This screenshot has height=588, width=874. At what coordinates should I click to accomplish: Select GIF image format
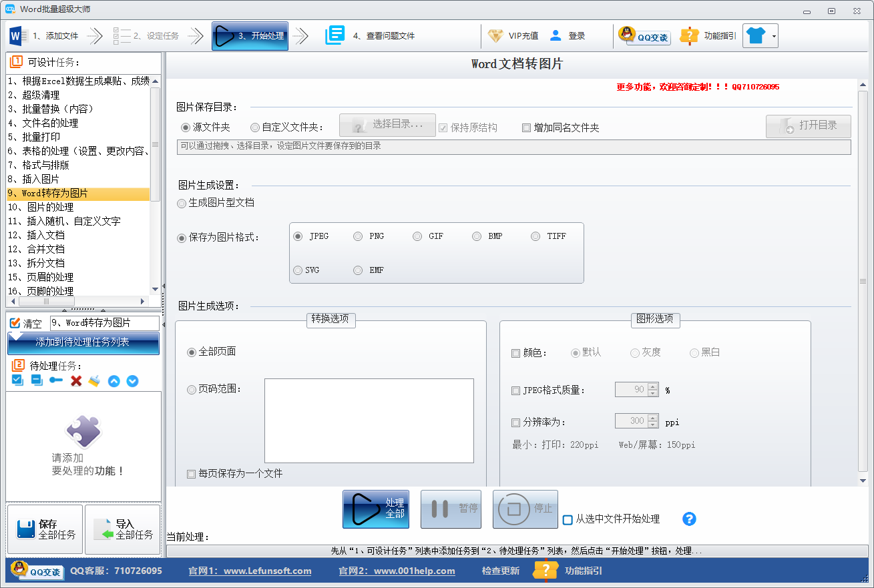coord(417,236)
